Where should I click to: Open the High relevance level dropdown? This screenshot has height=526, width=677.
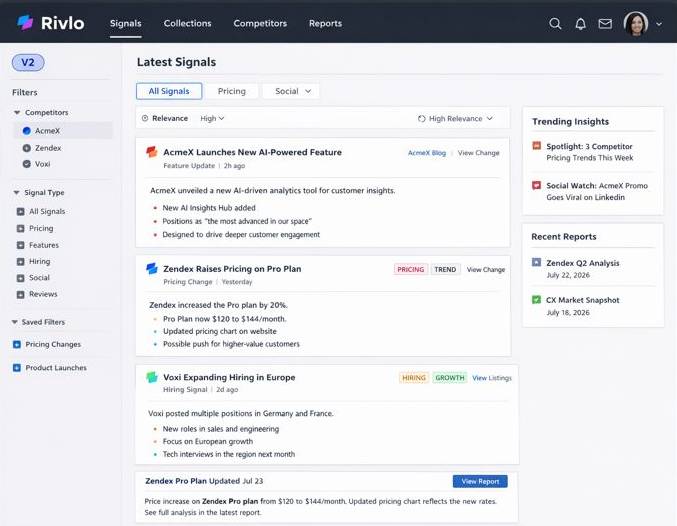(212, 118)
